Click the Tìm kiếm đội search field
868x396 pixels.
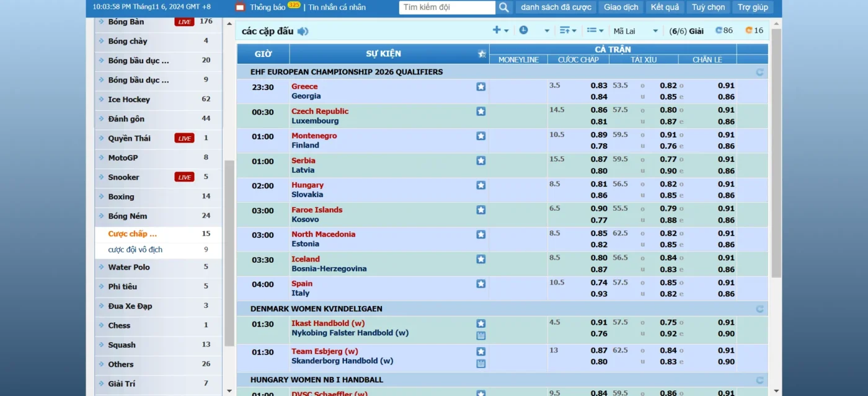click(x=447, y=7)
